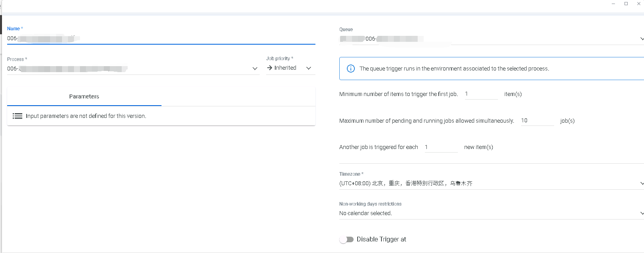Select the Parameters tab
Screen dimensions: 644x253
pyautogui.click(x=84, y=96)
